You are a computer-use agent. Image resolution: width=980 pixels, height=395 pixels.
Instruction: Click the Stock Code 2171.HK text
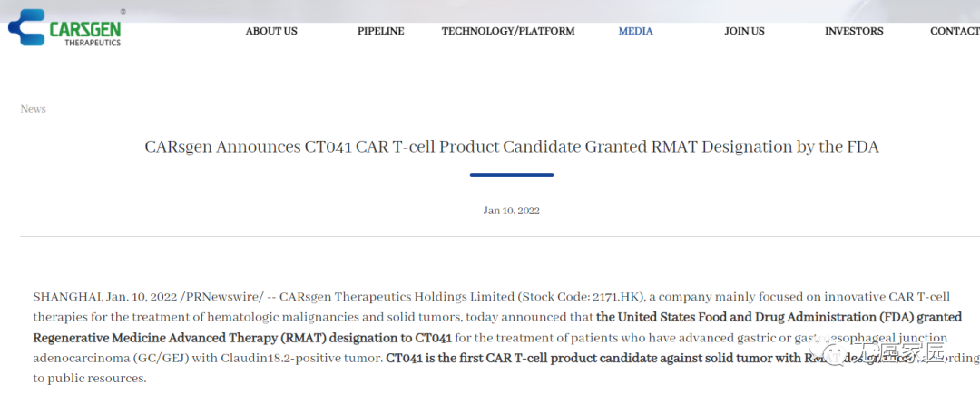click(x=583, y=297)
